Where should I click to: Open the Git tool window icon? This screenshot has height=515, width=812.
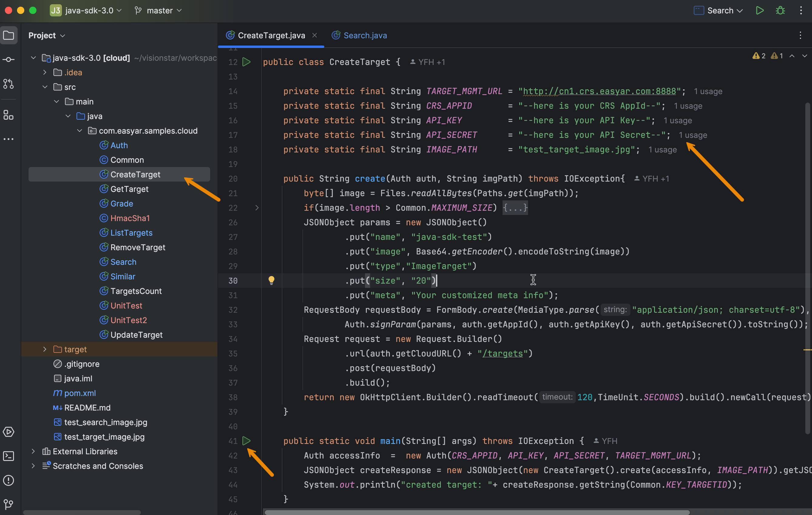click(x=9, y=505)
